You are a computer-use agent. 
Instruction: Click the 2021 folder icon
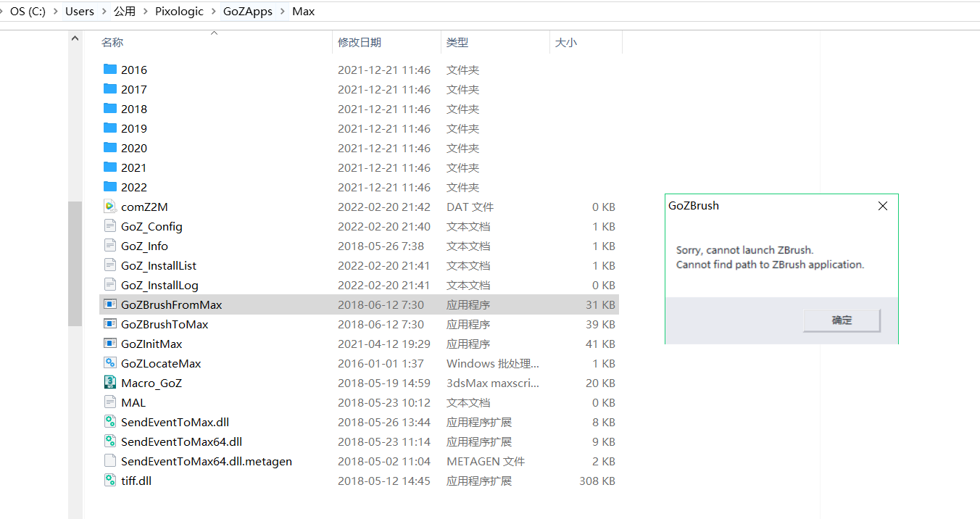[x=110, y=167]
